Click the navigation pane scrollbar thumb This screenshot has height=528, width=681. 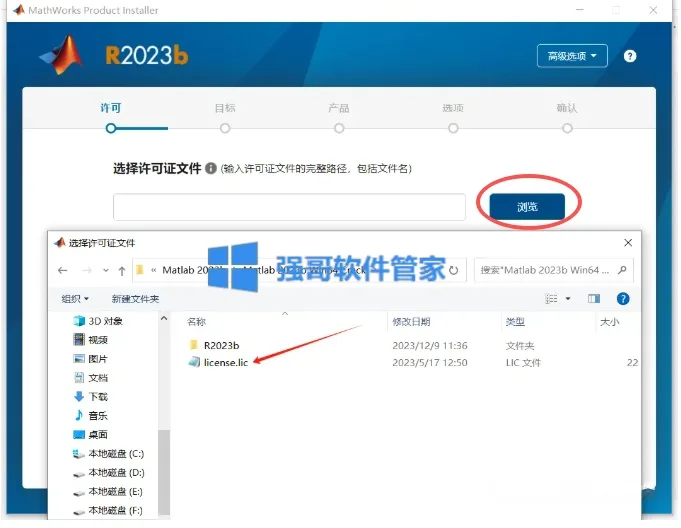164,472
